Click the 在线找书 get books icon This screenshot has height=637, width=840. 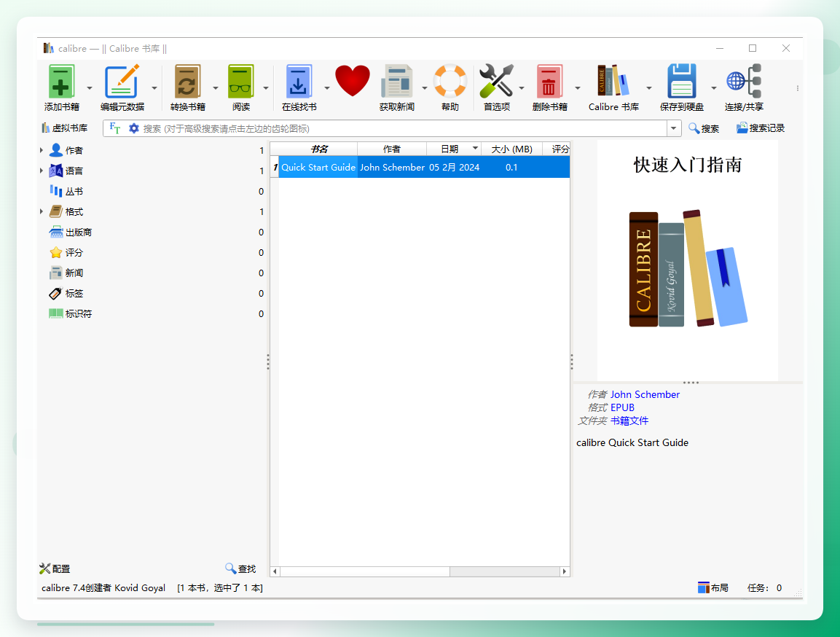click(299, 82)
